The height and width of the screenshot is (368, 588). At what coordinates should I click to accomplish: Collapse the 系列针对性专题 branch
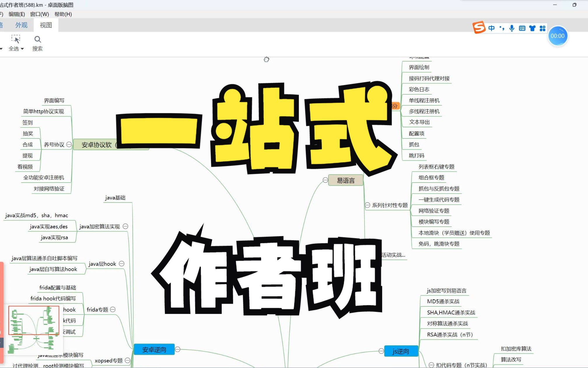(x=367, y=205)
